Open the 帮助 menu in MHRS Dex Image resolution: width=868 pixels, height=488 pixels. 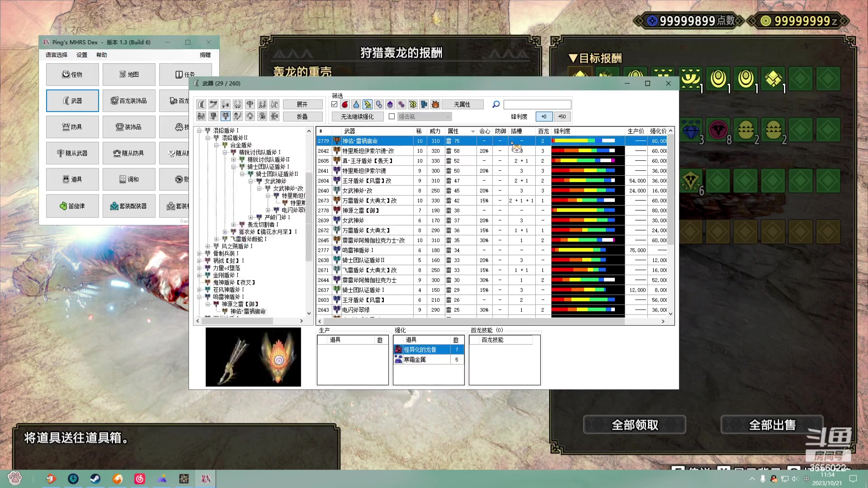[102, 55]
